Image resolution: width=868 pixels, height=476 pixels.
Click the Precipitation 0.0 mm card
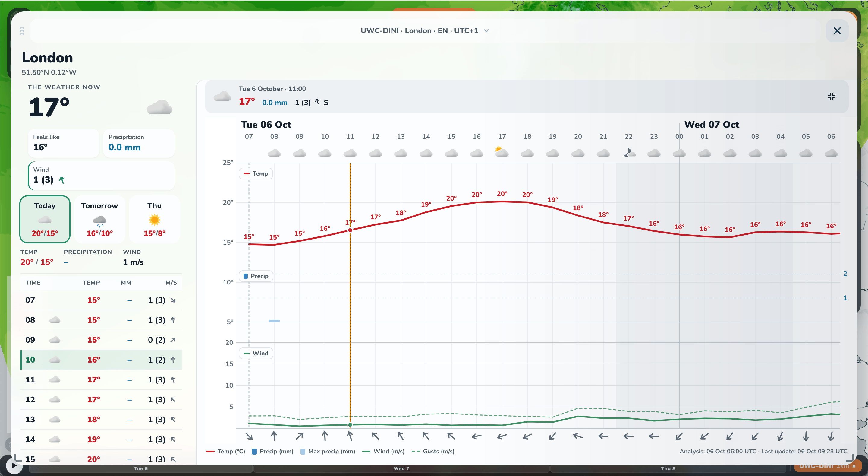[x=139, y=143]
